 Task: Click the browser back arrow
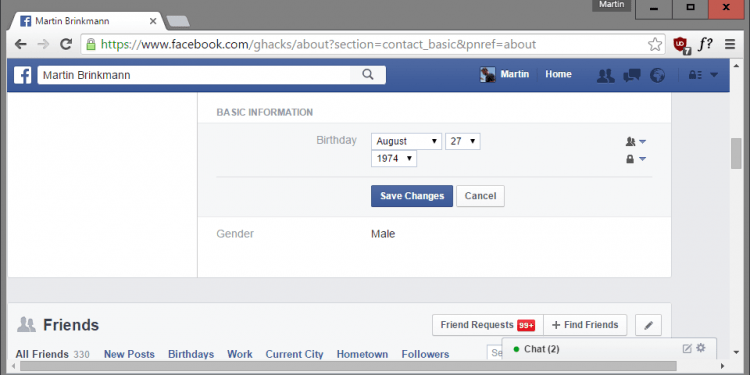point(21,44)
